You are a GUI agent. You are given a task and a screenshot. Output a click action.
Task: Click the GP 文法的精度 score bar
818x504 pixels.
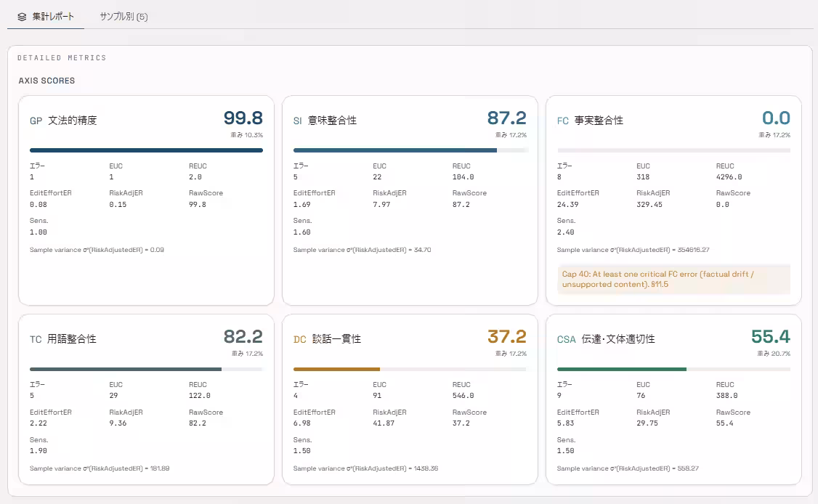146,150
